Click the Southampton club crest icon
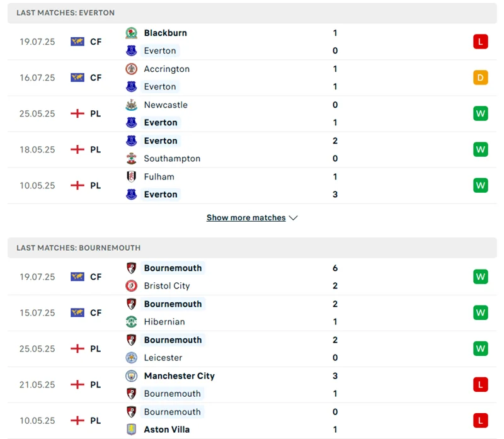The height and width of the screenshot is (439, 504). (131, 159)
